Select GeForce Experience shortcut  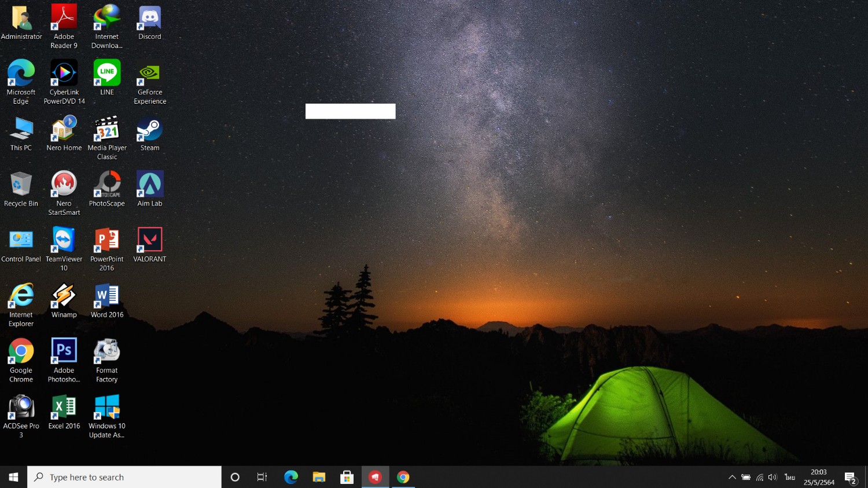pyautogui.click(x=150, y=82)
